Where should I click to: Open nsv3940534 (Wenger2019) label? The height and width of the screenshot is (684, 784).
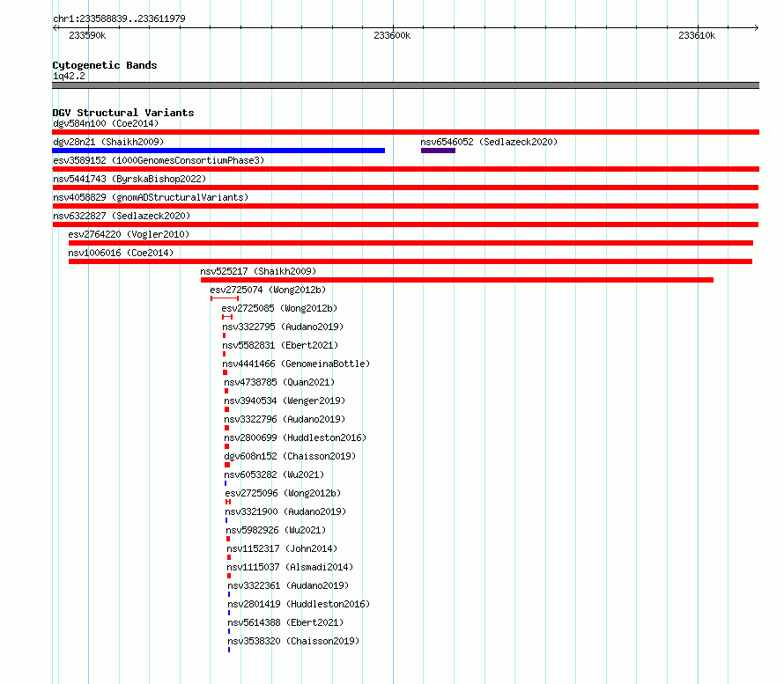tap(285, 401)
